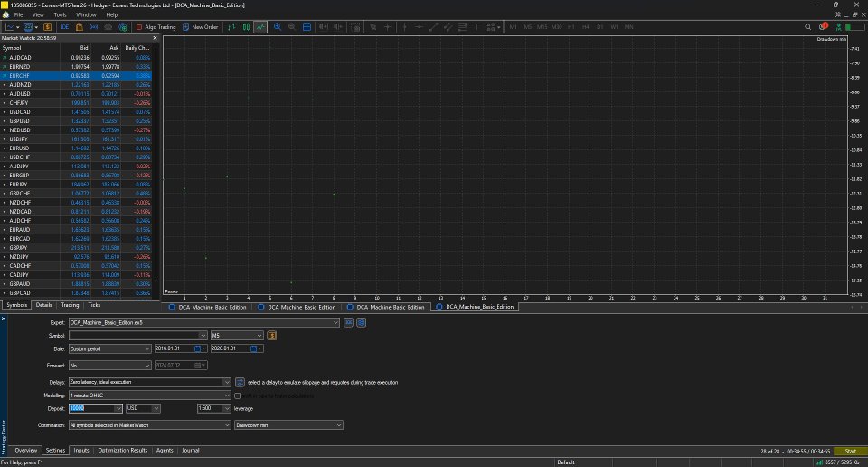Open Market Watch Ticks tab
This screenshot has height=467, width=868.
point(95,305)
